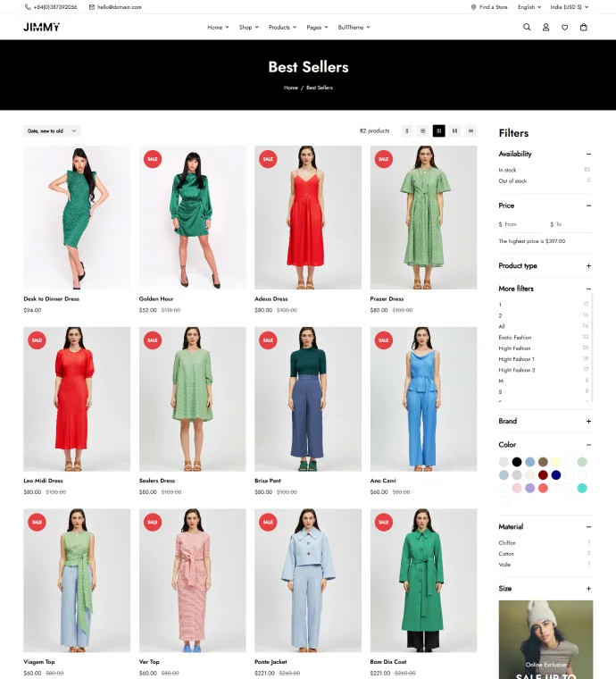The image size is (616, 679).
Task: Open the Leo Midi Dress product image
Action: tap(77, 398)
